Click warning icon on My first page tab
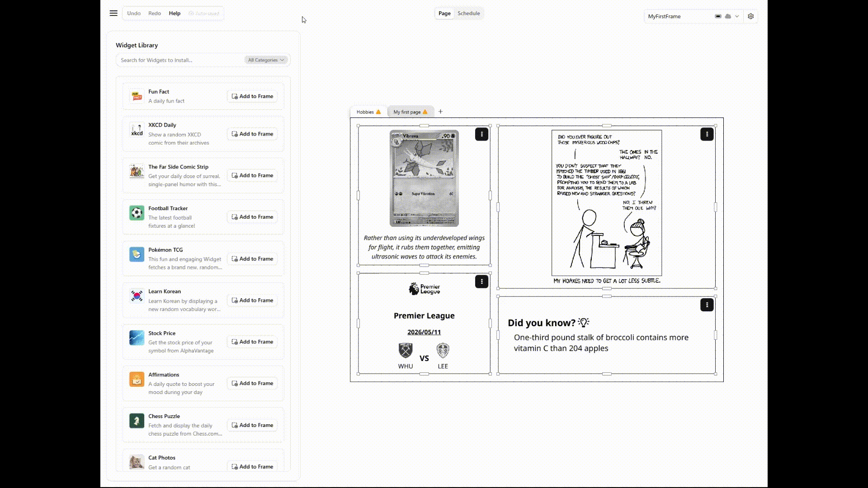 (x=425, y=112)
